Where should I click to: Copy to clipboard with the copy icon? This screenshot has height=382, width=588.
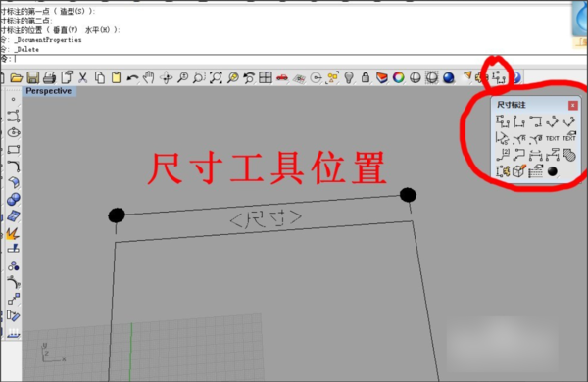tap(99, 78)
